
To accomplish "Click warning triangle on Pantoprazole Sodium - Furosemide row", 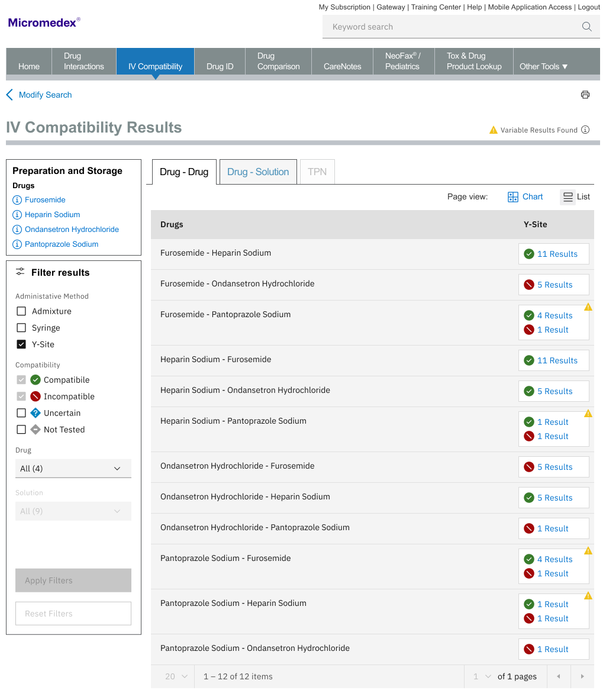I will (x=588, y=550).
